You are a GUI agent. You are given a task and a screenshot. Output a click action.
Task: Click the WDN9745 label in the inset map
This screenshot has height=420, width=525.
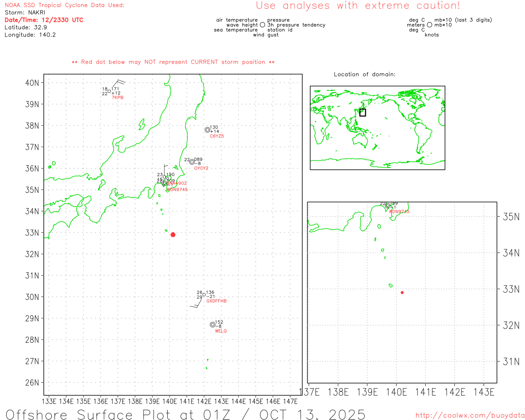tap(399, 212)
